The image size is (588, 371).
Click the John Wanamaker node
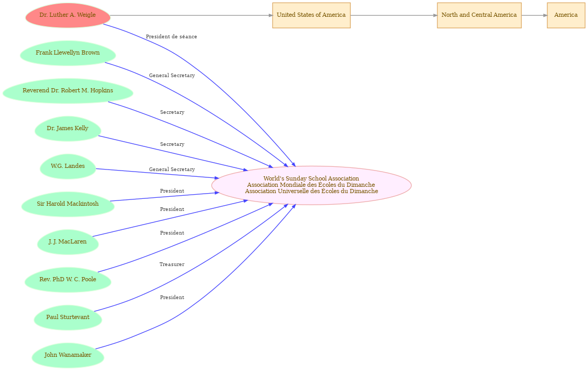click(x=68, y=356)
